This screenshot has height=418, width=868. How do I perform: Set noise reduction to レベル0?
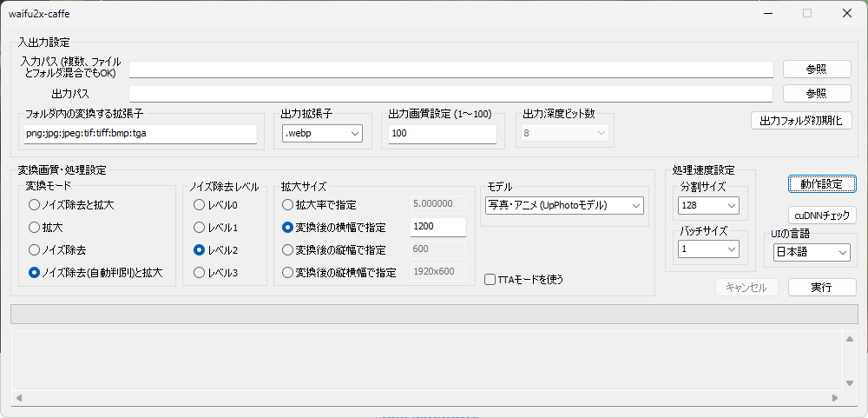point(200,205)
